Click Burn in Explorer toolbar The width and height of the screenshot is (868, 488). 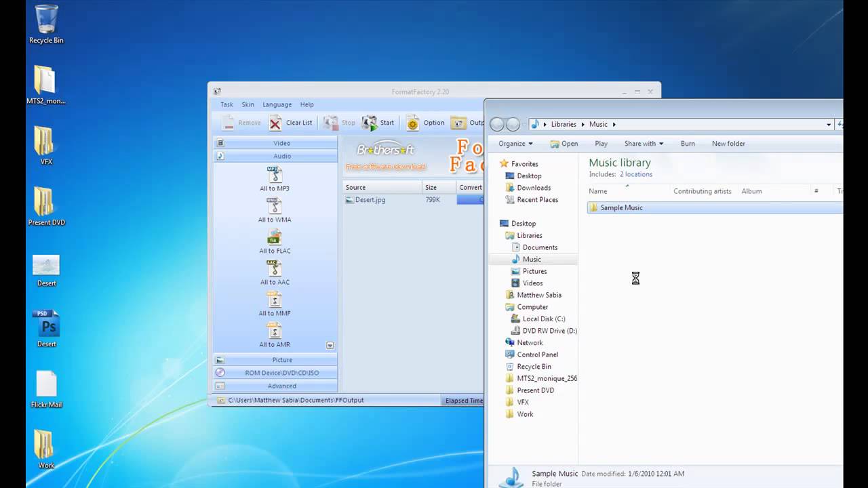[x=688, y=144]
